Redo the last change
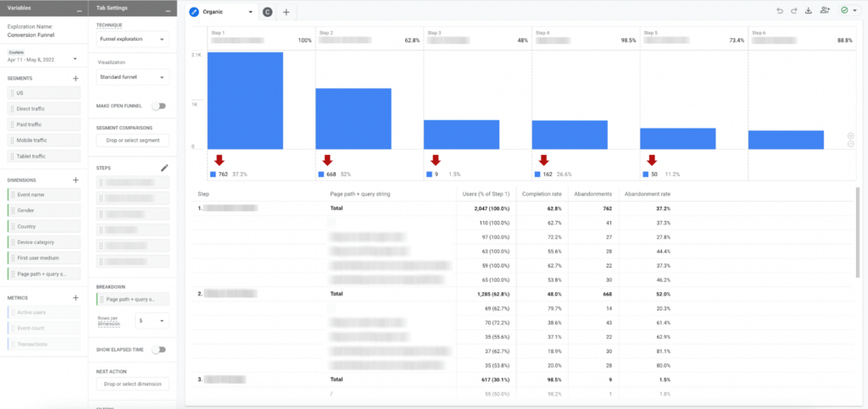Viewport: 868px width, 409px height. 794,11
